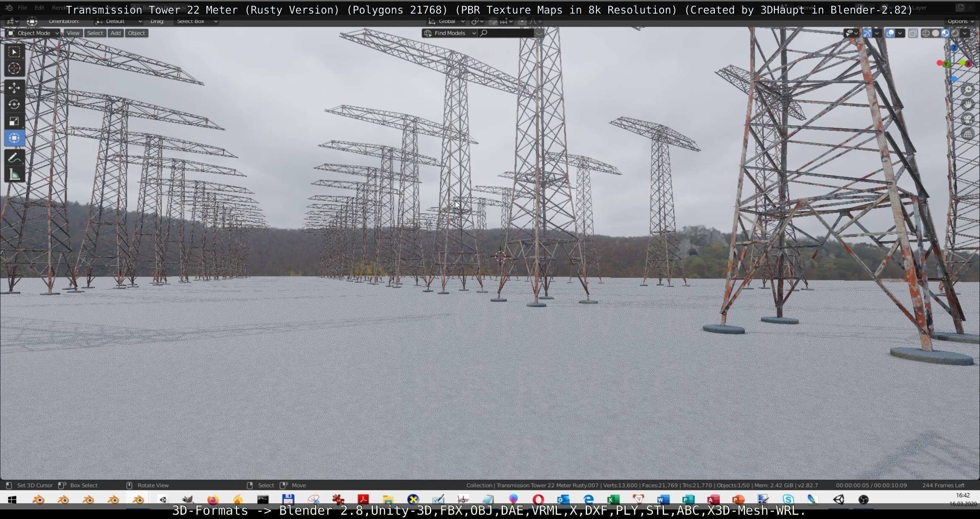Switch to Material Preview shading
The height and width of the screenshot is (519, 980).
coord(945,33)
